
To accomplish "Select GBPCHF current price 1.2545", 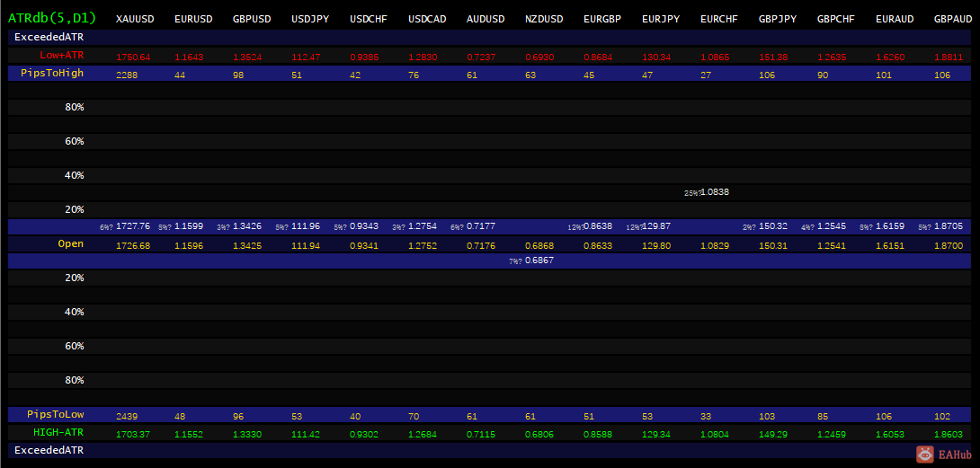I will [x=832, y=226].
